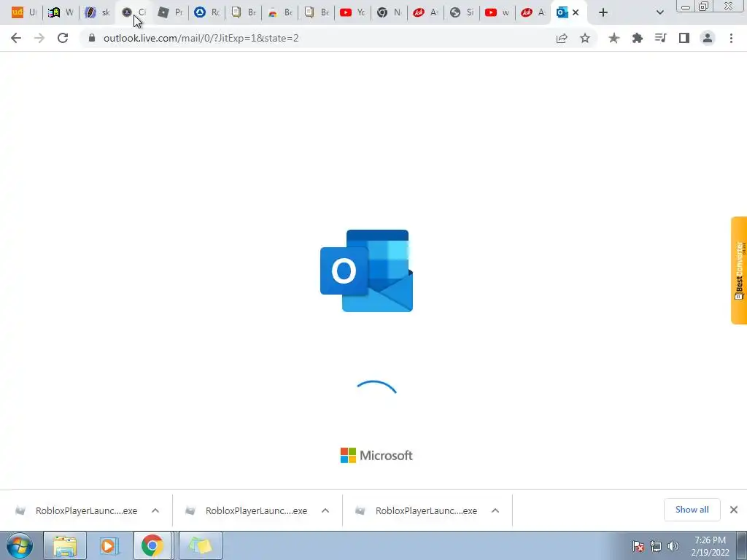Viewport: 747px width, 560px height.
Task: Close the active Outlook tab
Action: [576, 13]
